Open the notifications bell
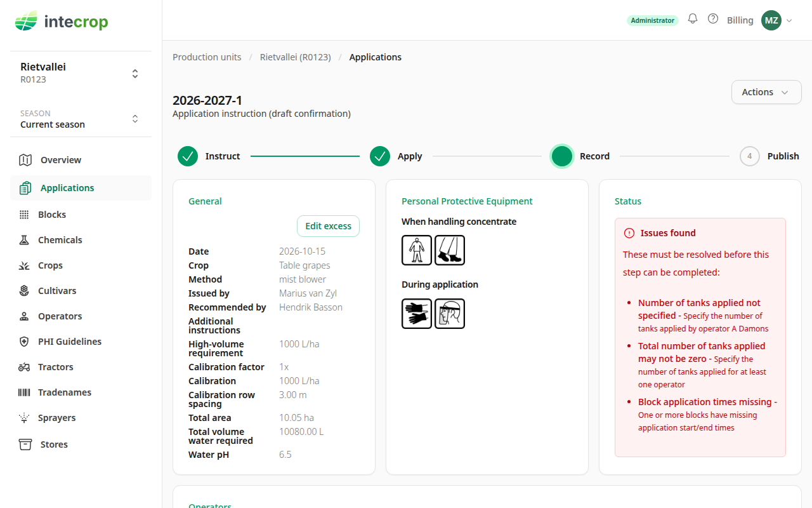 [x=693, y=19]
